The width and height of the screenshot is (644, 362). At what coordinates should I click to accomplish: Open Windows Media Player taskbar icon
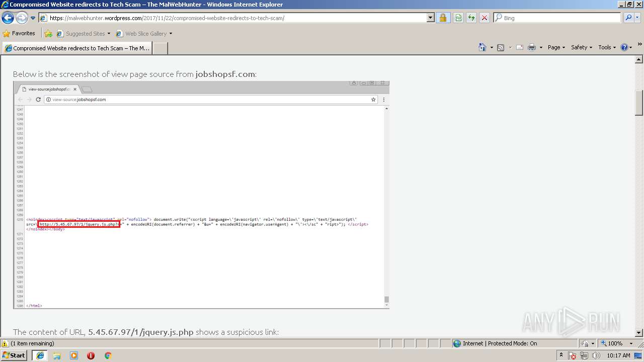pyautogui.click(x=74, y=355)
